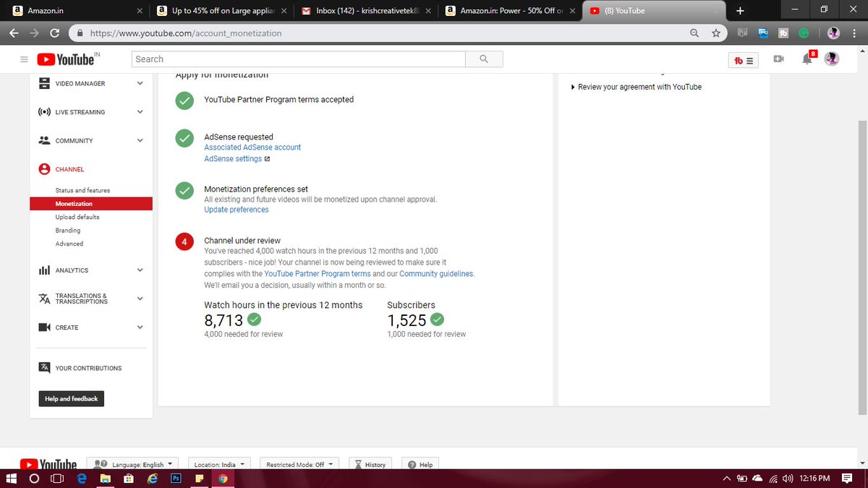Viewport: 868px width, 488px height.
Task: Open Status and features
Action: click(82, 190)
